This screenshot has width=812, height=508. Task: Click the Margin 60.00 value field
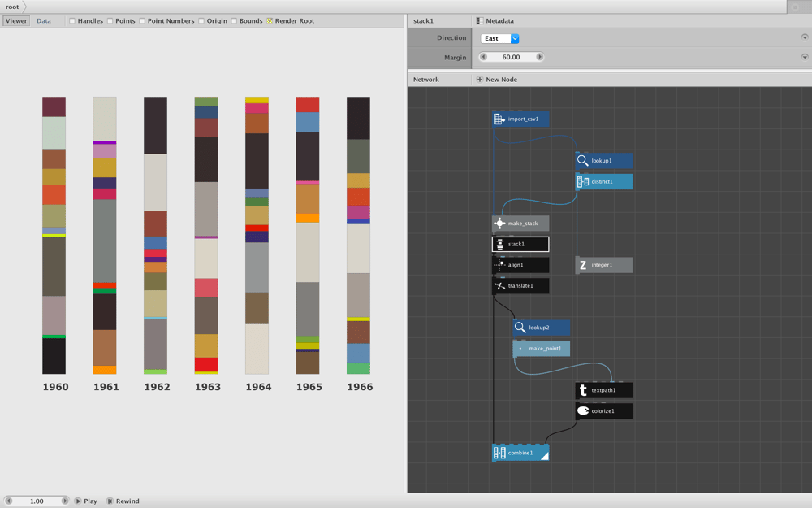coord(511,57)
